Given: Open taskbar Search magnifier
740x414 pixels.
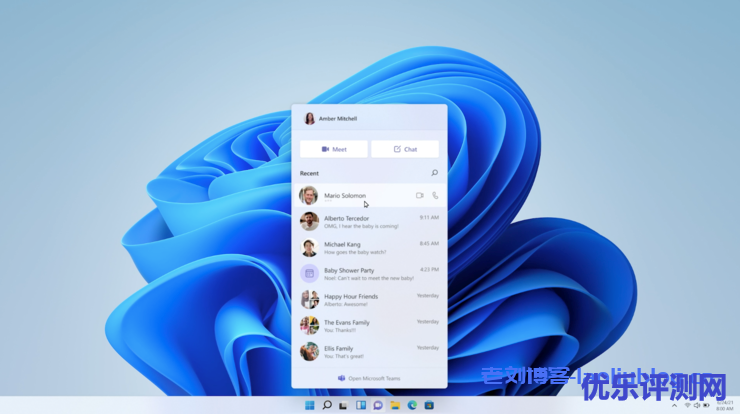Looking at the screenshot, I should (x=327, y=405).
